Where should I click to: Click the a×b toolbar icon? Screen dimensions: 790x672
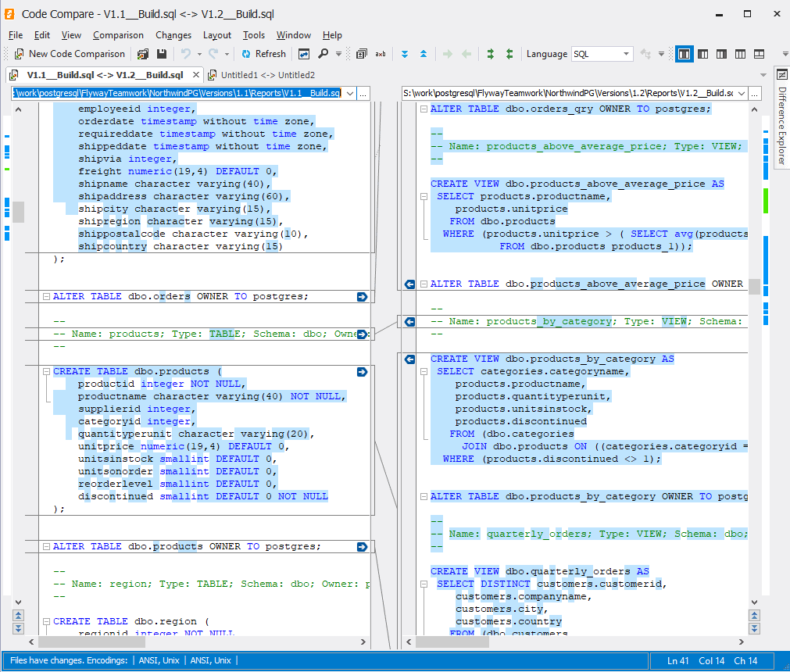[381, 54]
